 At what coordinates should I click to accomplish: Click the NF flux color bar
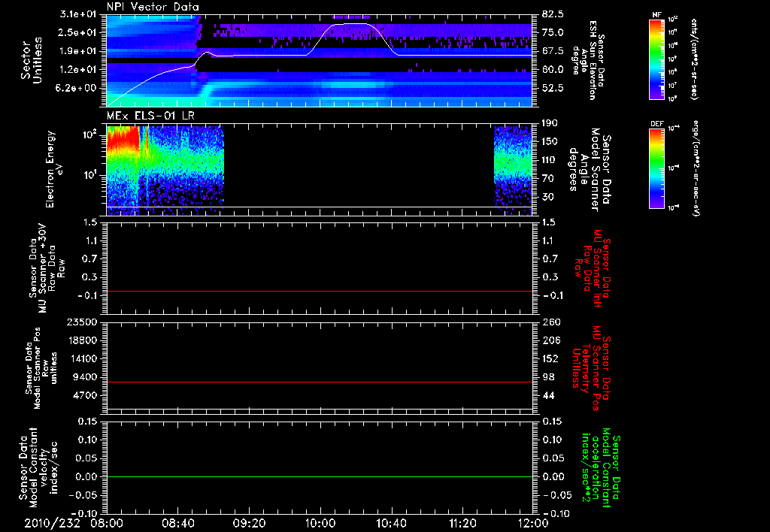(657, 59)
